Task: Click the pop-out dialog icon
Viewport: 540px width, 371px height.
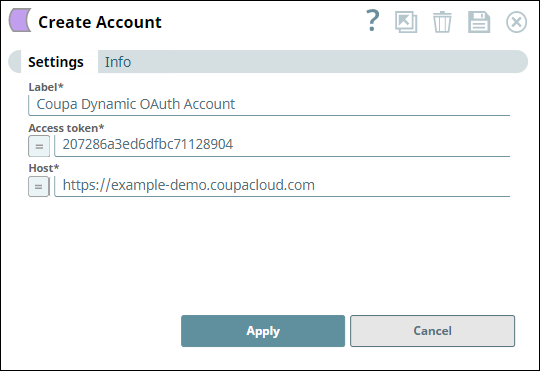Action: pyautogui.click(x=406, y=22)
